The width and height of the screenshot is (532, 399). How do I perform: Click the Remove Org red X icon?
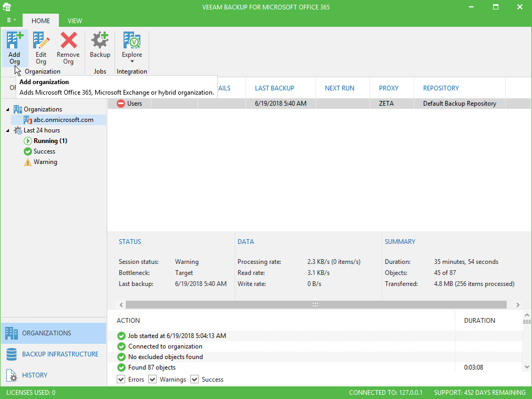pos(68,40)
